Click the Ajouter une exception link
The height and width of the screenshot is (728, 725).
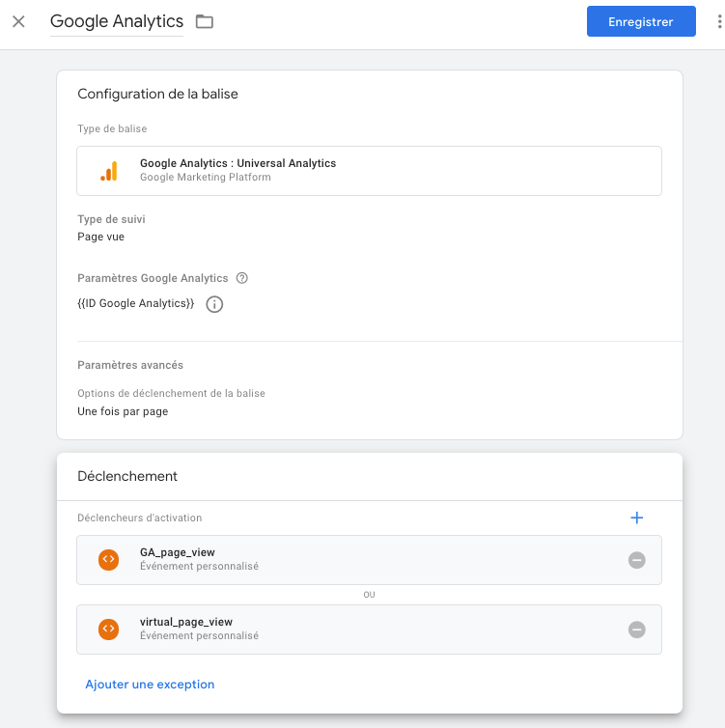click(150, 685)
